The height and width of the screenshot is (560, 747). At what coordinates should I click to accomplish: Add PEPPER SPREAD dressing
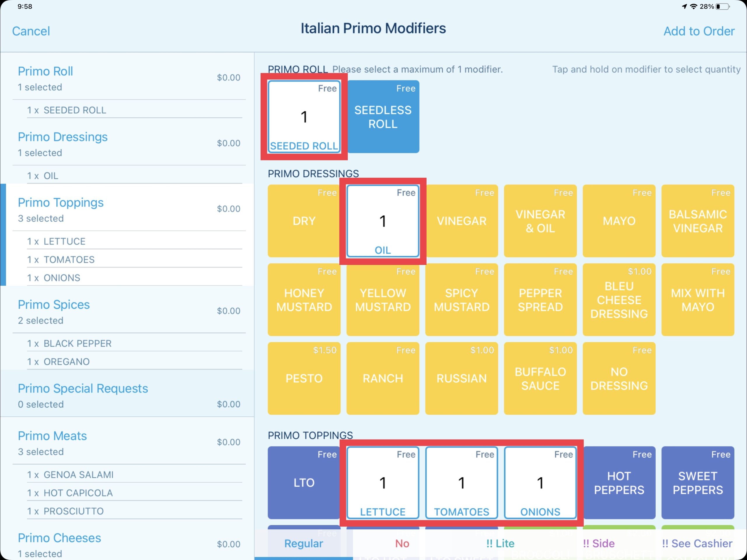click(x=540, y=300)
